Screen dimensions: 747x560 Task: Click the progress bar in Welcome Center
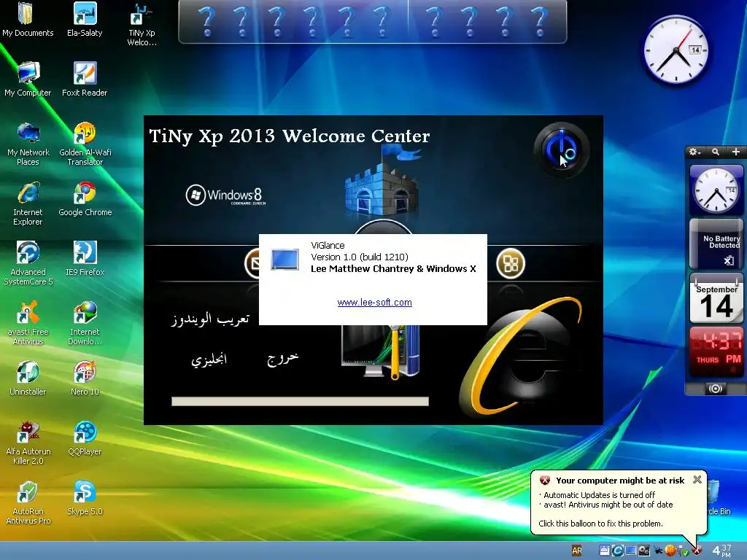300,402
